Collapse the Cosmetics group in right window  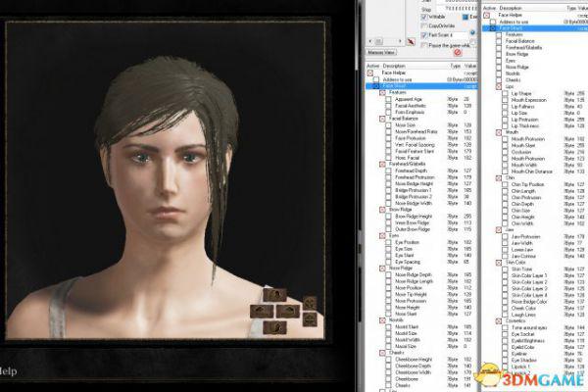click(x=499, y=321)
